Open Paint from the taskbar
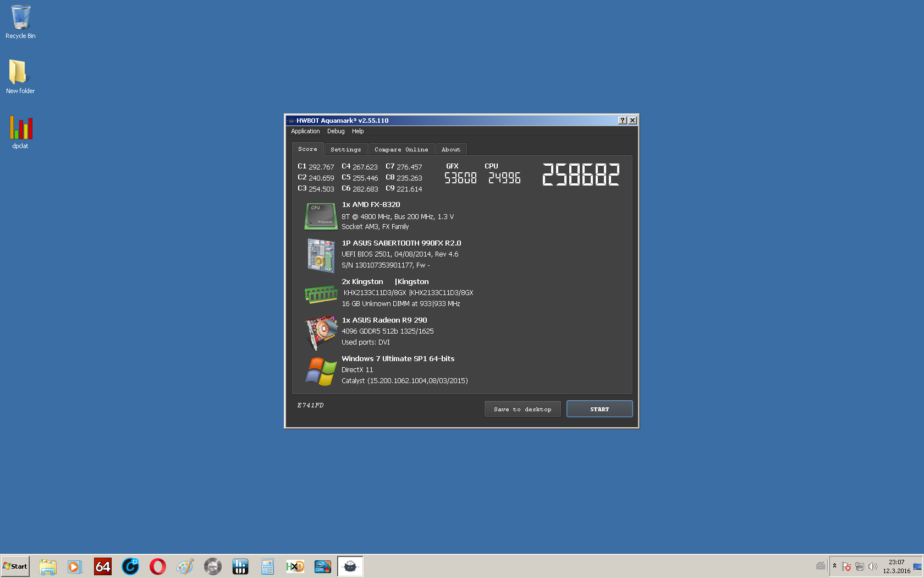The height and width of the screenshot is (578, 924). (x=185, y=566)
